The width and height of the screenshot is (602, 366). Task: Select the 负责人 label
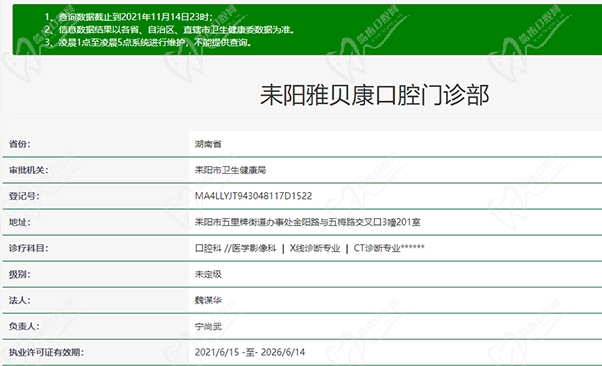tap(24, 326)
